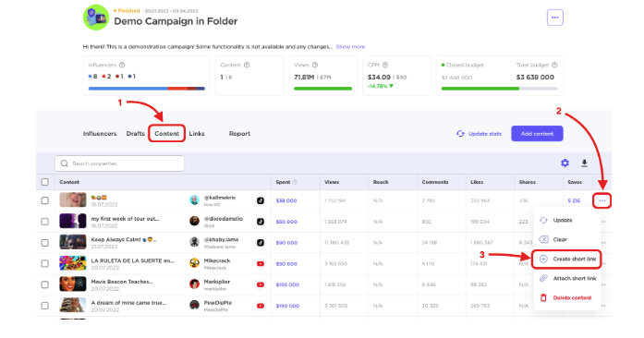Click the YouTube icon in PewDiePie row
The height and width of the screenshot is (338, 644).
[261, 306]
